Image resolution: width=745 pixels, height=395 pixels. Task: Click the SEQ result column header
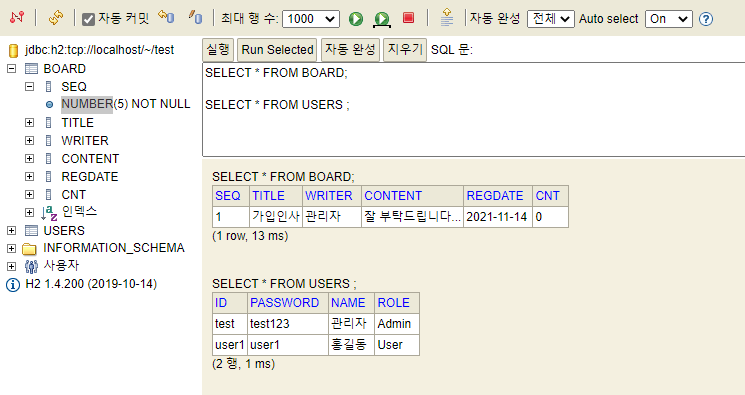[231, 196]
